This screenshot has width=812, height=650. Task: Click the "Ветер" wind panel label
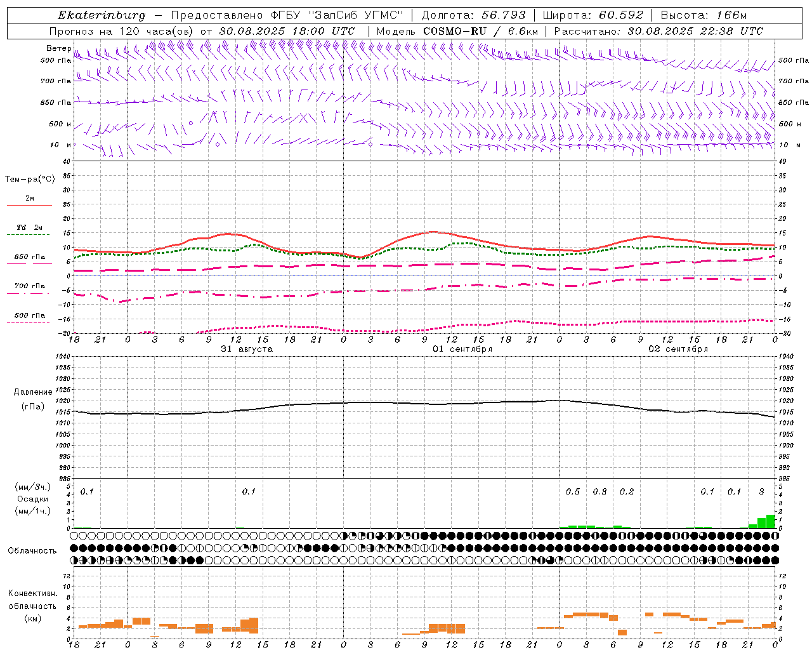pyautogui.click(x=58, y=48)
